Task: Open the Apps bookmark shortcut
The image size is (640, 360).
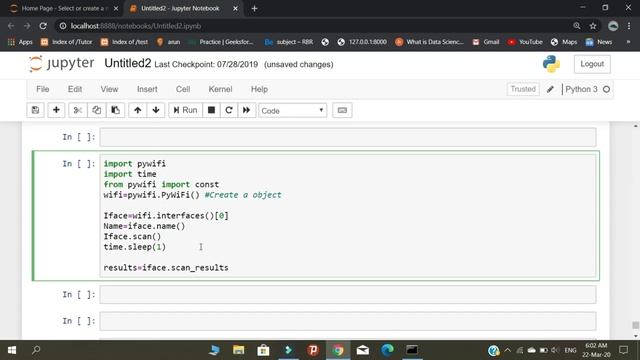Action: point(20,42)
